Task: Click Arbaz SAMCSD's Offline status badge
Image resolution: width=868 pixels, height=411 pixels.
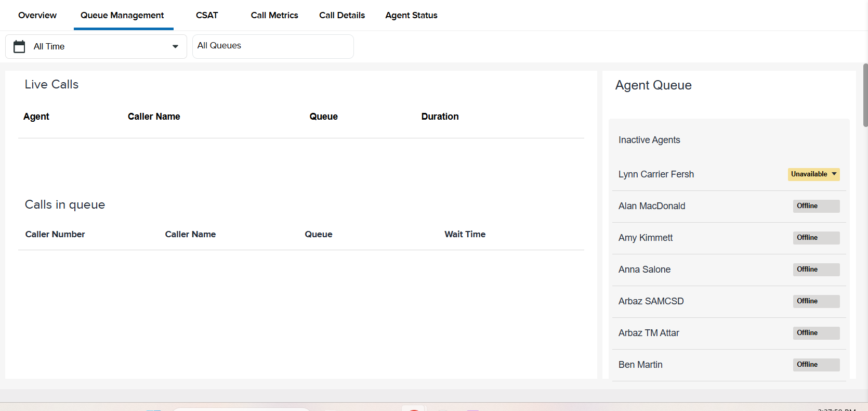Action: click(x=816, y=301)
